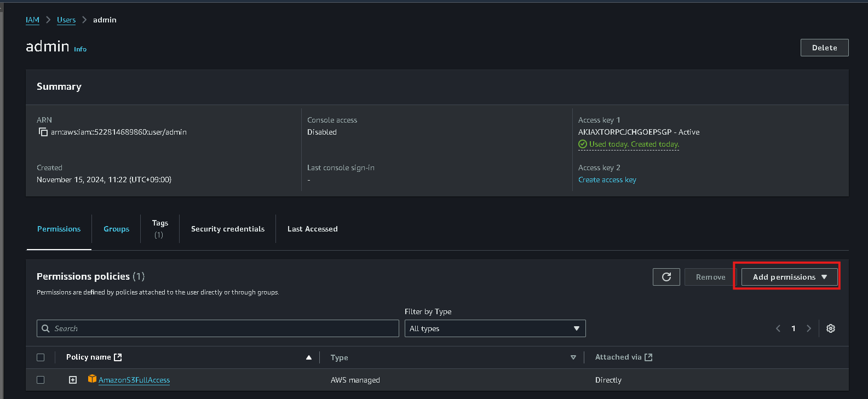Viewport: 868px width, 399px height.
Task: Click the external link icon beside Policy name
Action: pyautogui.click(x=118, y=357)
